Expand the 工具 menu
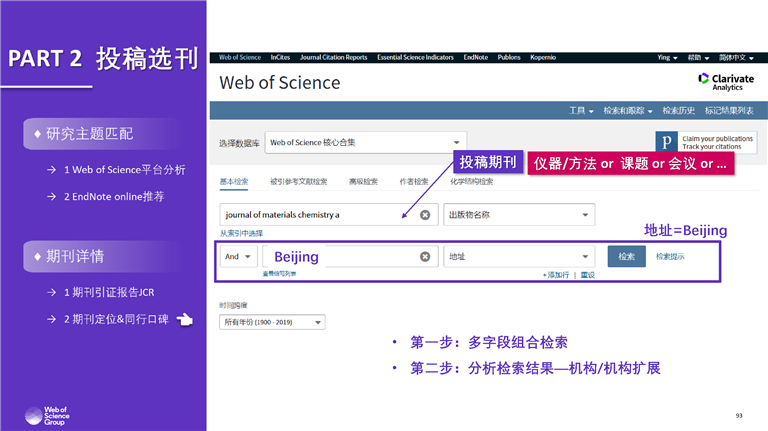Image resolution: width=768 pixels, height=431 pixels. pyautogui.click(x=581, y=111)
